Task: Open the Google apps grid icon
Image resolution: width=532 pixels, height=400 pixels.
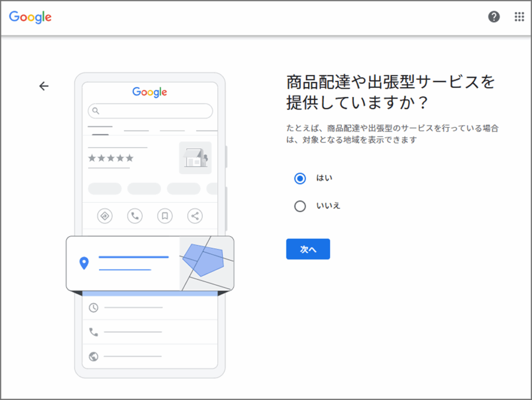Action: pyautogui.click(x=518, y=17)
